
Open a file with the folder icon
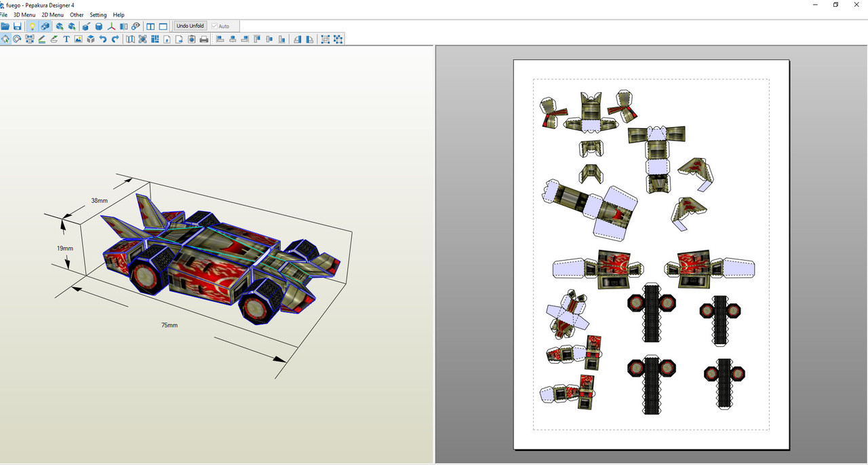(5, 26)
